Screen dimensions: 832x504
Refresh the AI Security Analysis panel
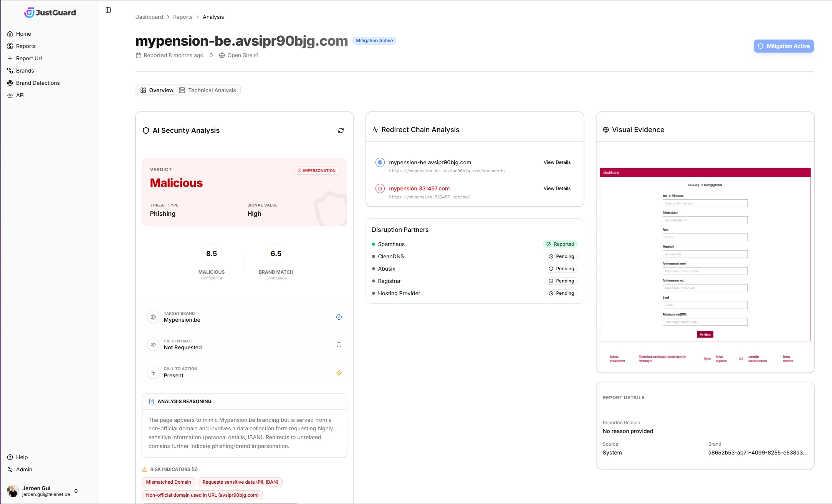(341, 131)
